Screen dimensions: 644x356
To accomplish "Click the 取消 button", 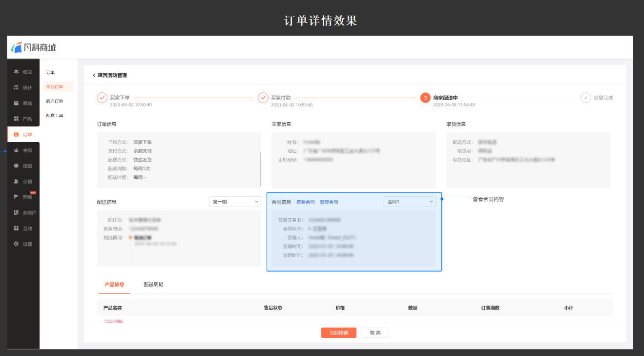I will (375, 333).
